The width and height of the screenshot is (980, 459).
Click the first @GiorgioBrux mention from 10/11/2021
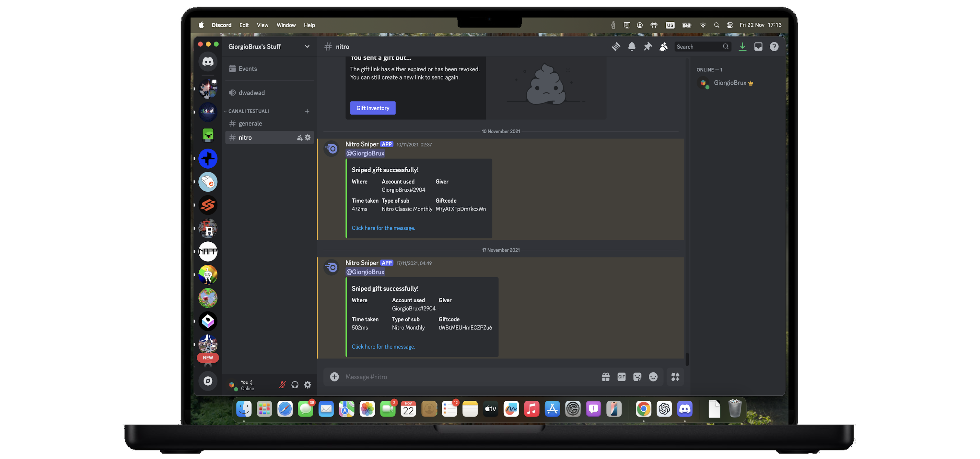click(365, 153)
